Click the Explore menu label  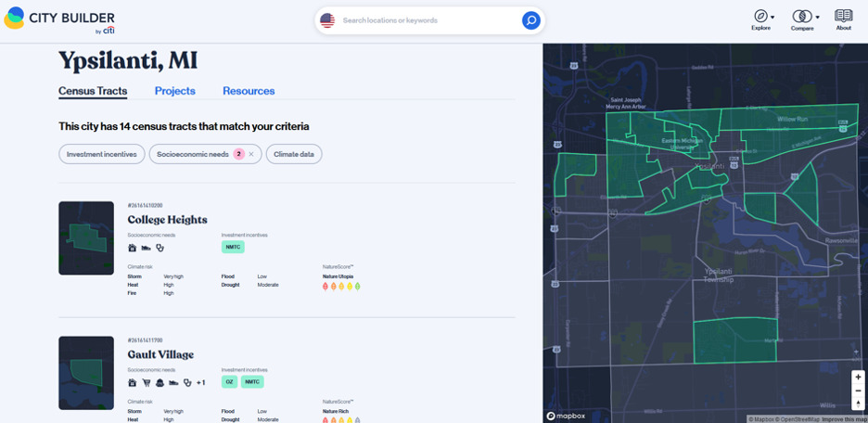[760, 28]
